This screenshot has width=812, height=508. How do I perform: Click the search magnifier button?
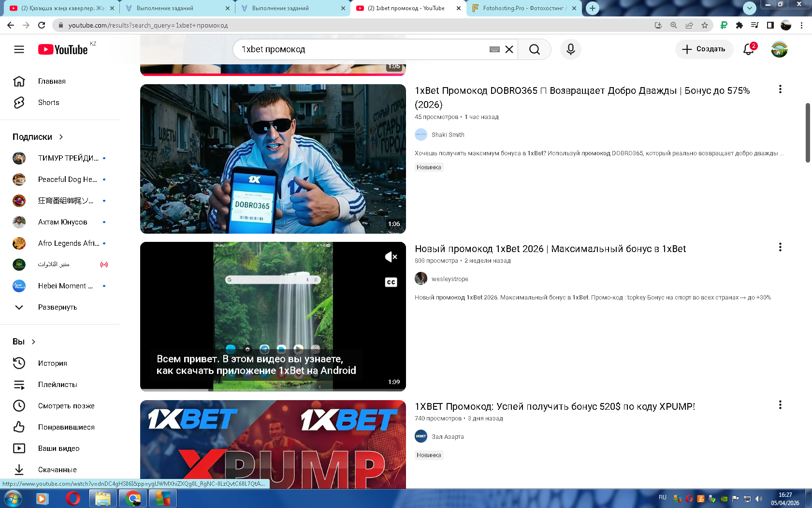click(534, 49)
